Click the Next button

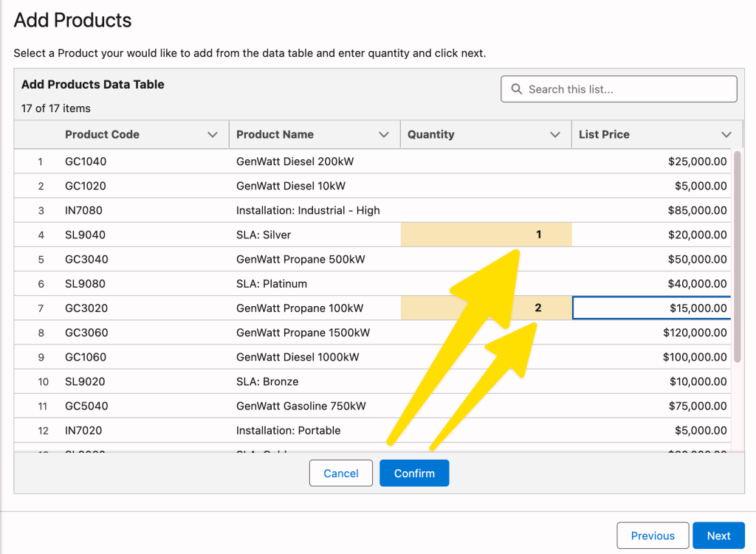(x=718, y=535)
